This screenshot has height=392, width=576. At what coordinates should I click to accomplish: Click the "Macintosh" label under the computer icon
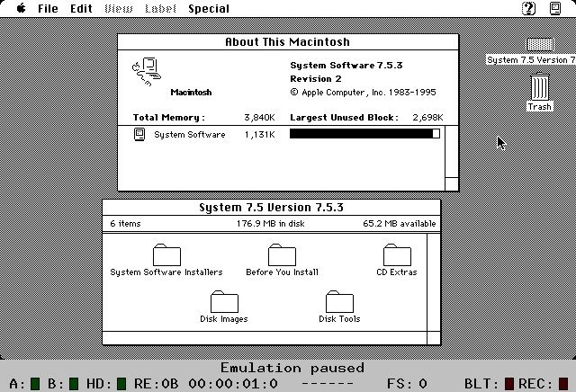click(191, 92)
